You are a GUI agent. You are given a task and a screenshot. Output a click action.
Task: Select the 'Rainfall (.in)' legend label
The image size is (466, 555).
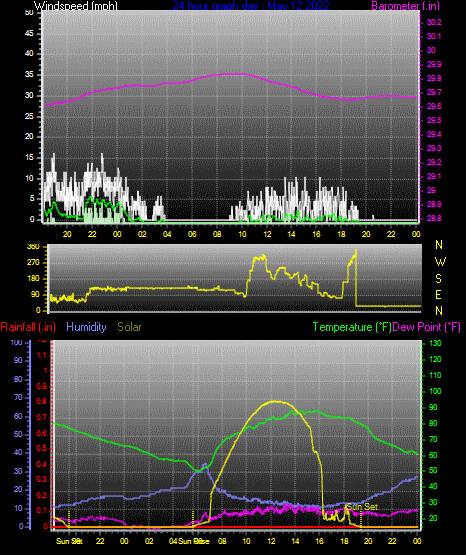[28, 327]
